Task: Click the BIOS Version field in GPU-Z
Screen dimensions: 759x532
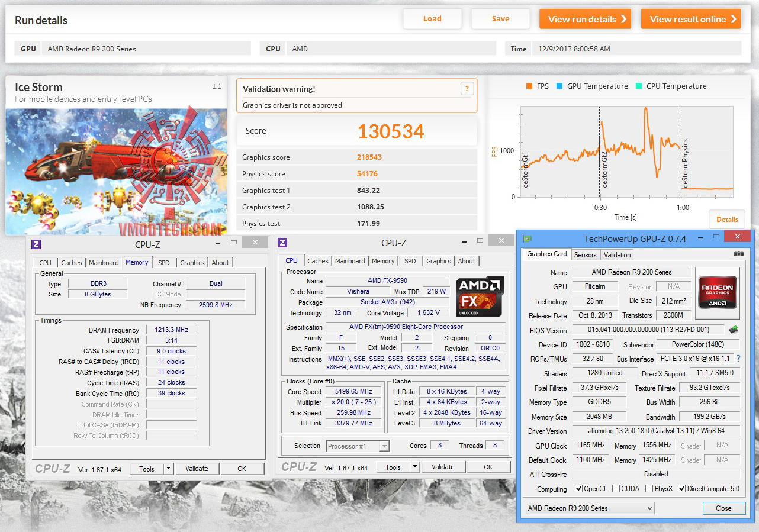Action: [x=648, y=330]
